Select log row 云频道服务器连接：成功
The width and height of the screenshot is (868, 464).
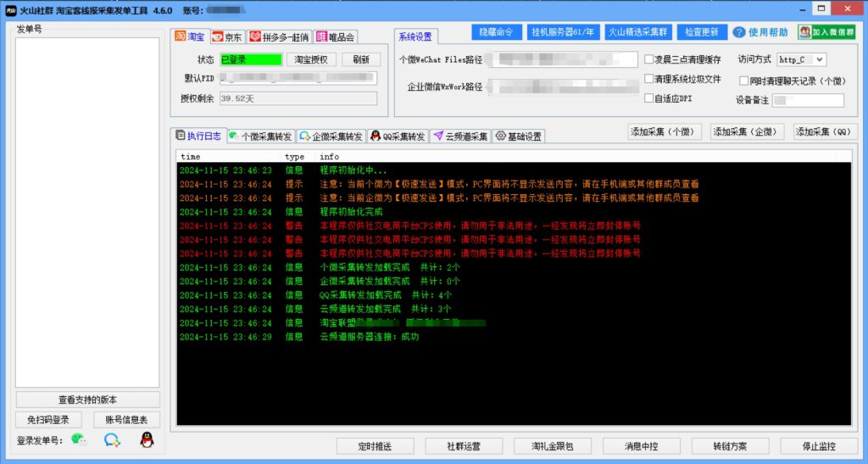click(x=514, y=337)
